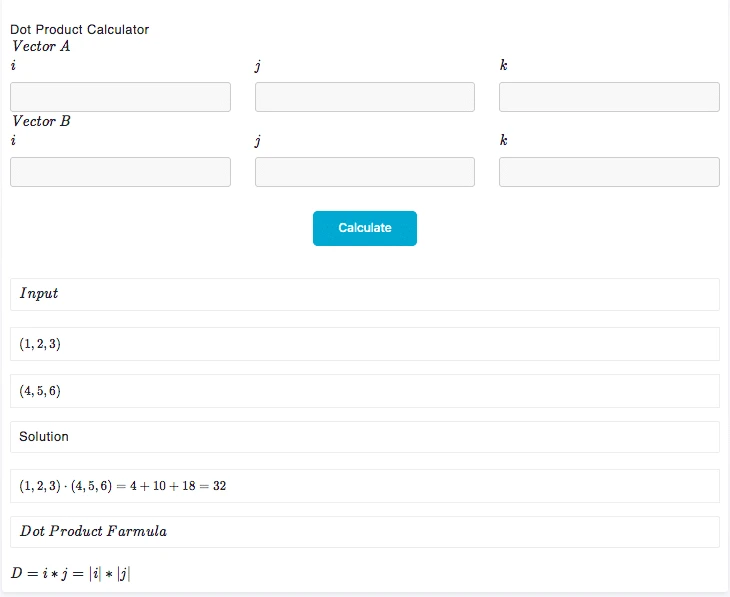
Task: Select the Solution heading panel
Action: (x=365, y=437)
